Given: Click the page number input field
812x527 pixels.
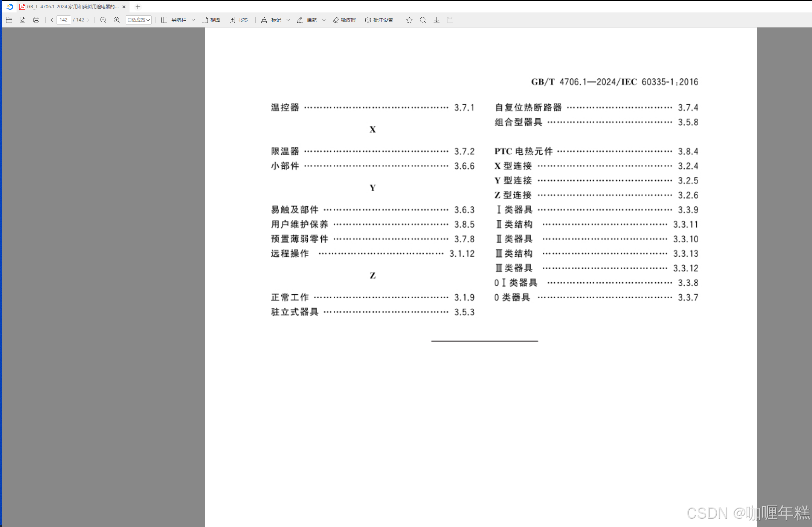Looking at the screenshot, I should (63, 20).
